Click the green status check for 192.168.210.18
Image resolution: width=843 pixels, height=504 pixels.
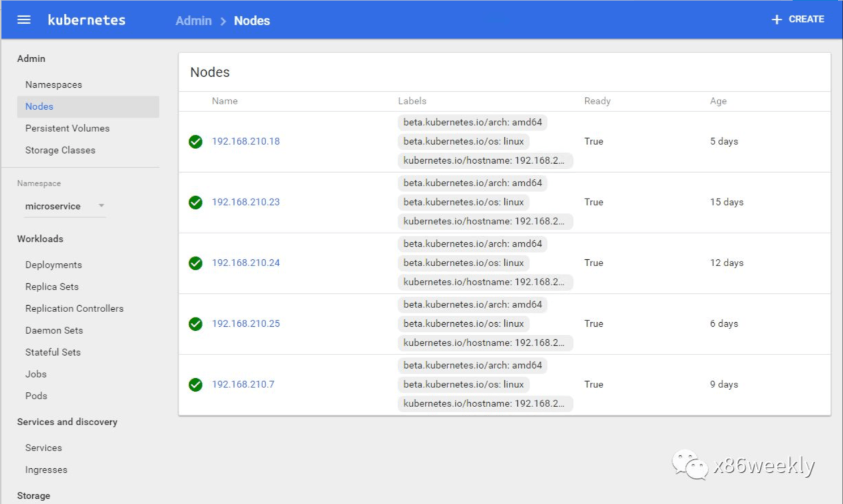[195, 142]
